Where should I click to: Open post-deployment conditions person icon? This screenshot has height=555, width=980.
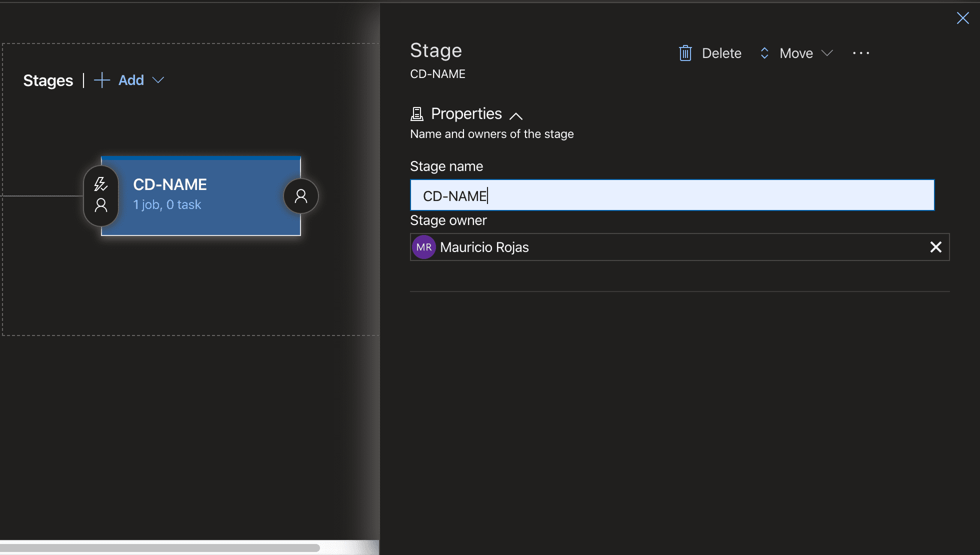click(301, 196)
